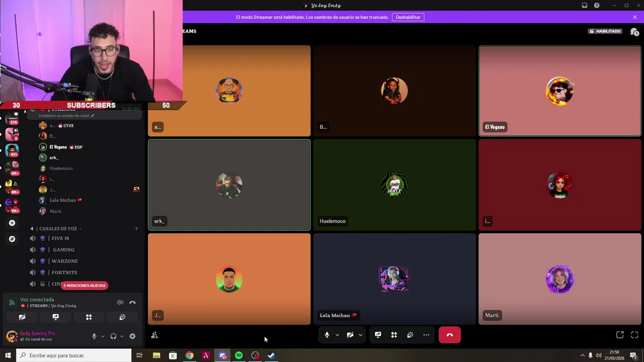
Task: Focus erk_ video tile
Action: click(x=229, y=185)
